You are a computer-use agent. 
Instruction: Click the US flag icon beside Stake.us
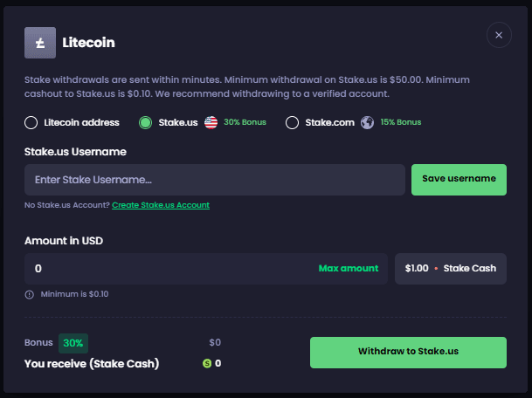[211, 123]
